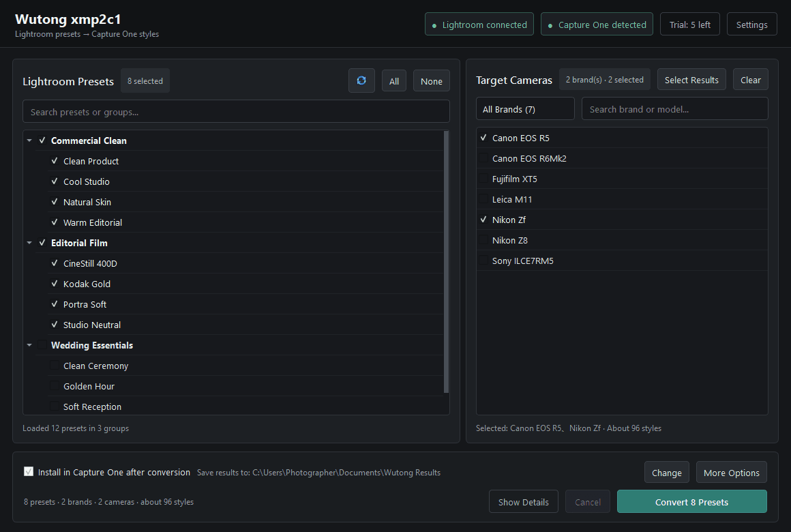Open Settings
The width and height of the screenshot is (791, 532).
coord(751,25)
